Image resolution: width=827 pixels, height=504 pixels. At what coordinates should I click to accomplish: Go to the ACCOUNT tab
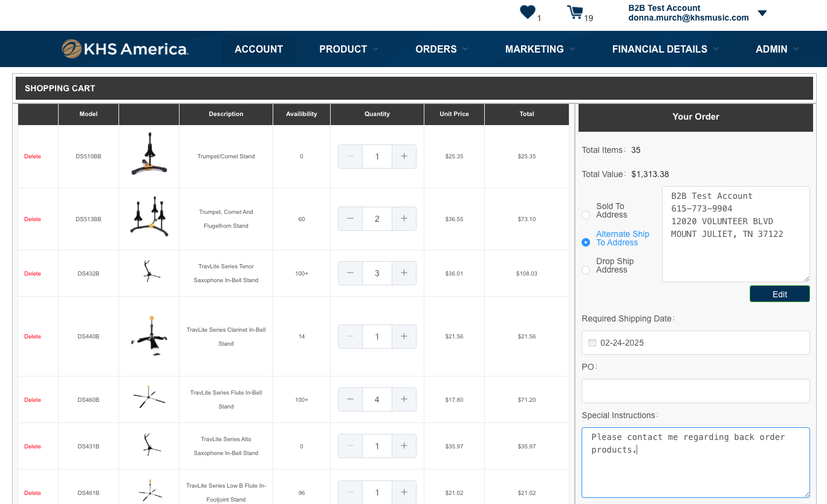[x=259, y=49]
